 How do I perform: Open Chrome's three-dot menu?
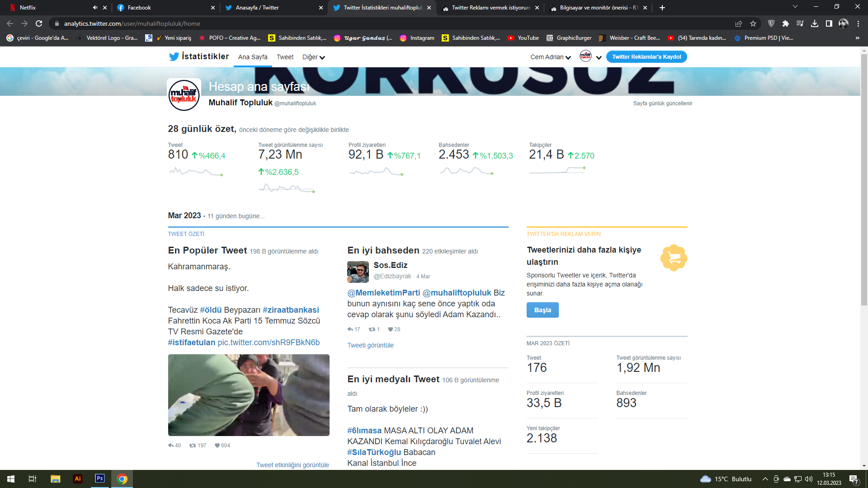tap(858, 23)
